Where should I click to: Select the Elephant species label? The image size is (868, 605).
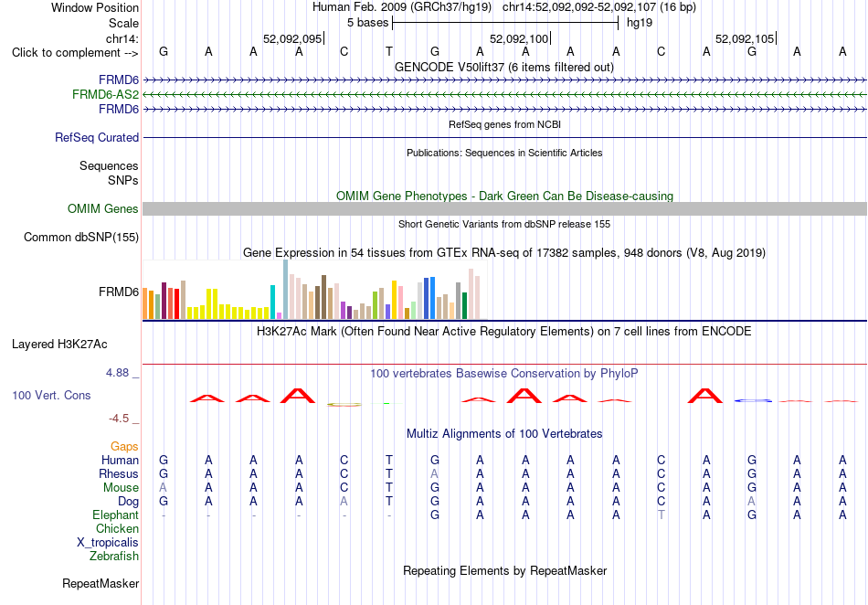pyautogui.click(x=115, y=515)
